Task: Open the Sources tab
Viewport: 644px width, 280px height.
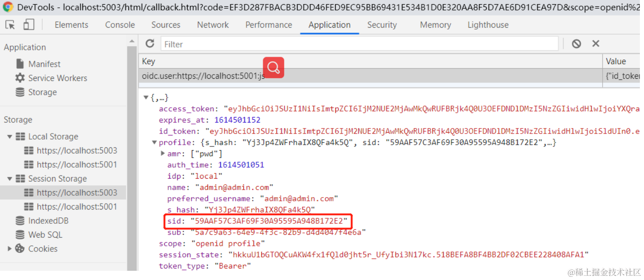Action: 166,25
